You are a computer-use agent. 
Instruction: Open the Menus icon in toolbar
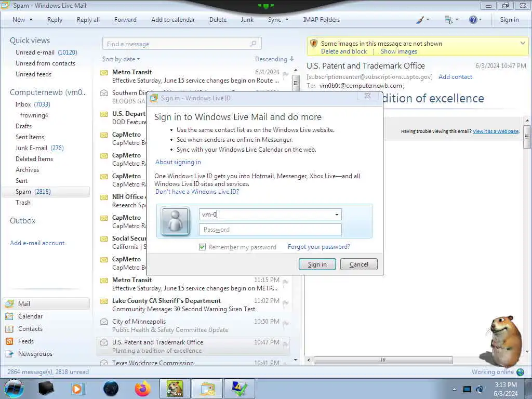pyautogui.click(x=448, y=20)
